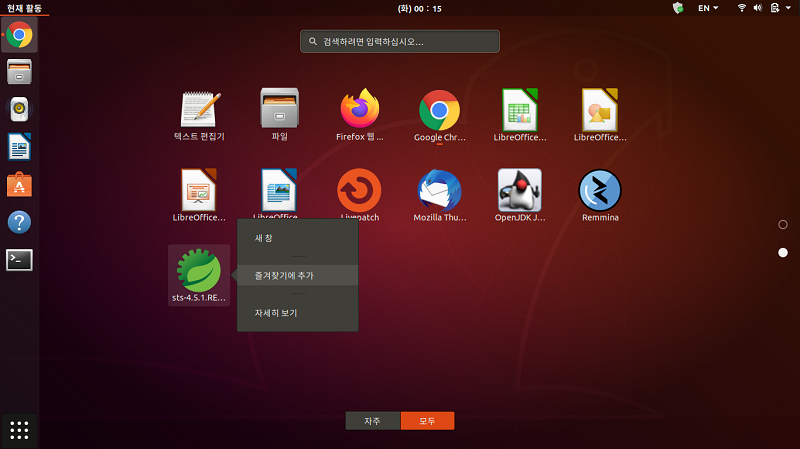Choose 새 창 from the context menu

click(x=297, y=238)
